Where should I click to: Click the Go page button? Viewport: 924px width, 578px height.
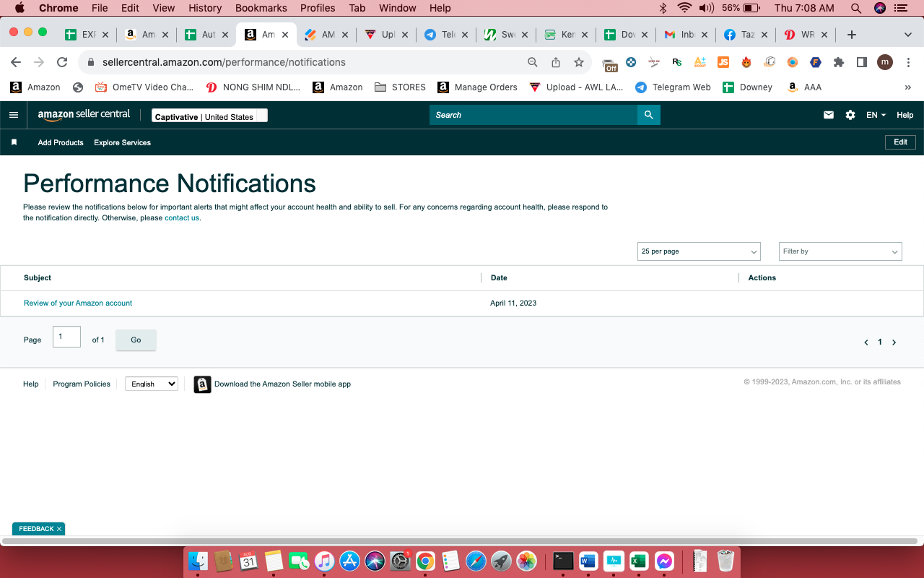(136, 340)
